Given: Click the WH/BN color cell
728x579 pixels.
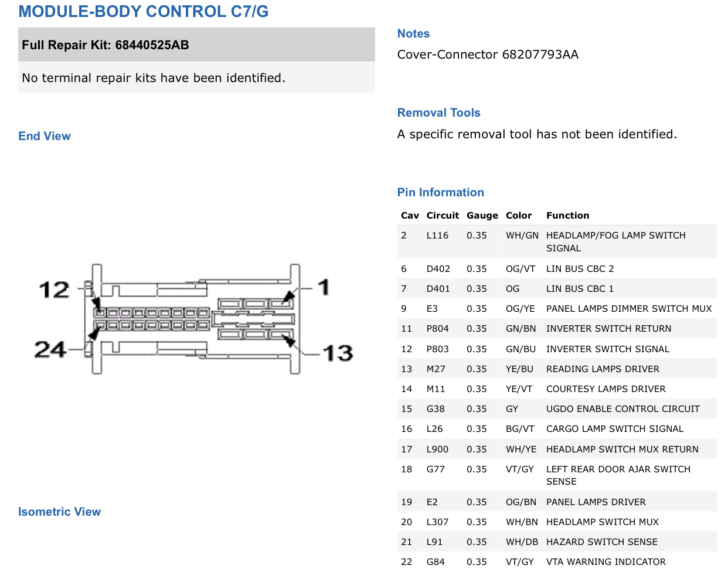Looking at the screenshot, I should tap(522, 522).
